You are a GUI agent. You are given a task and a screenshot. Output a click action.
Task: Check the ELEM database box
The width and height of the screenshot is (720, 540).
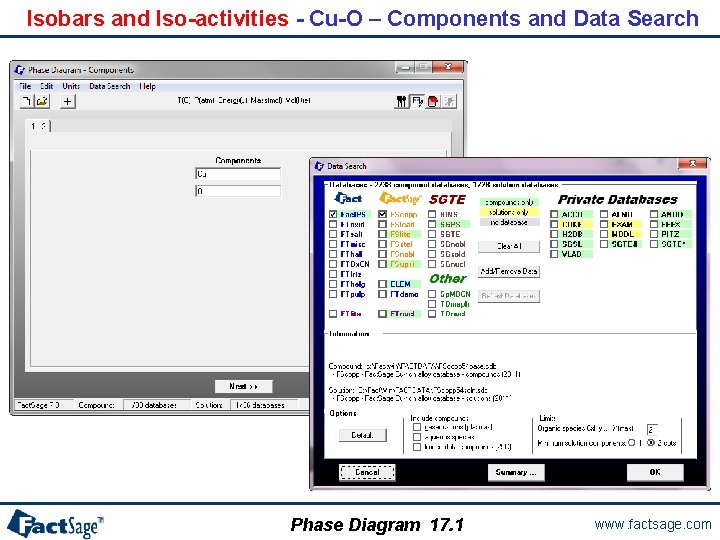(x=382, y=284)
